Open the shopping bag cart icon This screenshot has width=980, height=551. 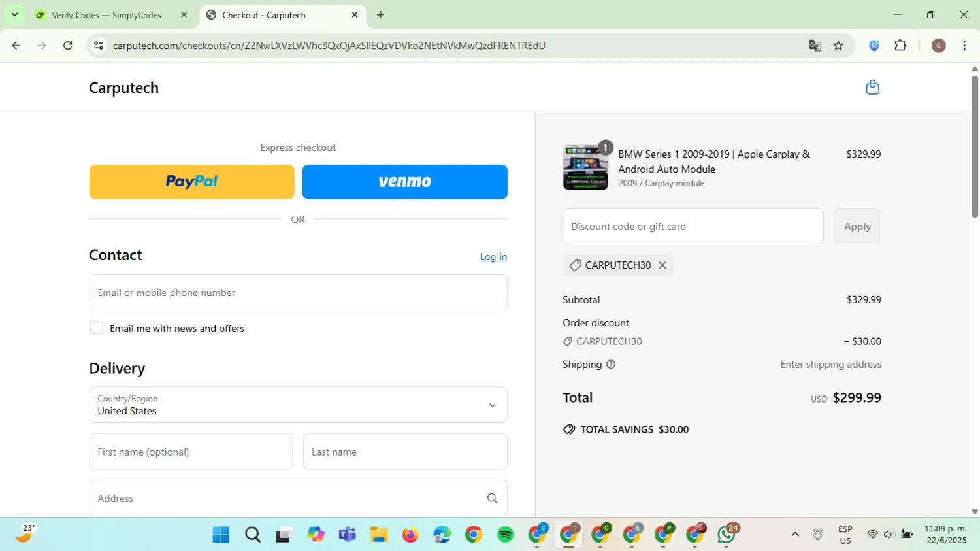pos(872,88)
